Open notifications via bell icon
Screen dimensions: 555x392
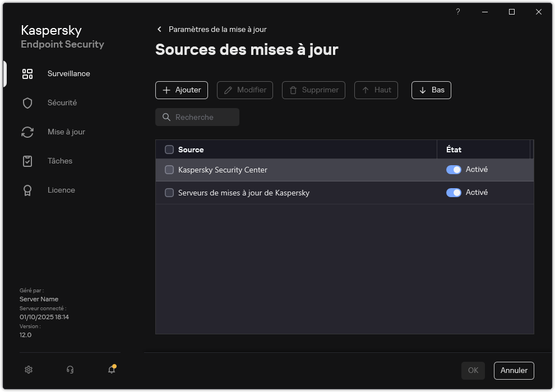click(111, 370)
